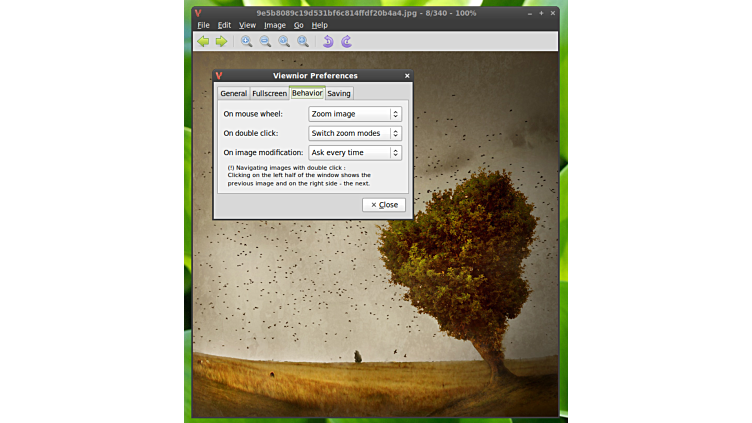Image resolution: width=752 pixels, height=423 pixels.
Task: Rotate image counterclockwise using toolbar icon
Action: 328,42
